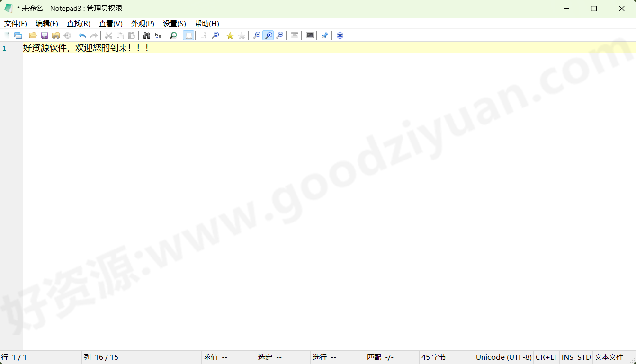636x364 pixels.
Task: Open a file with the Open icon
Action: coord(33,36)
